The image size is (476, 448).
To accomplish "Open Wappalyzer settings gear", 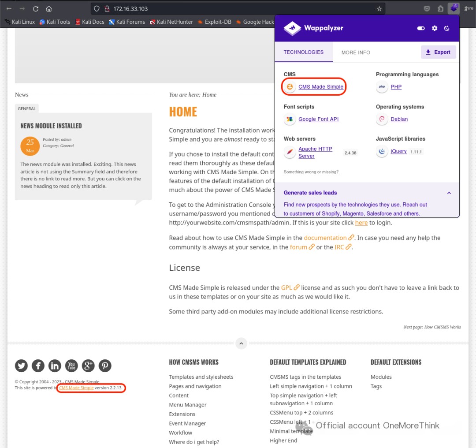I will click(x=435, y=28).
